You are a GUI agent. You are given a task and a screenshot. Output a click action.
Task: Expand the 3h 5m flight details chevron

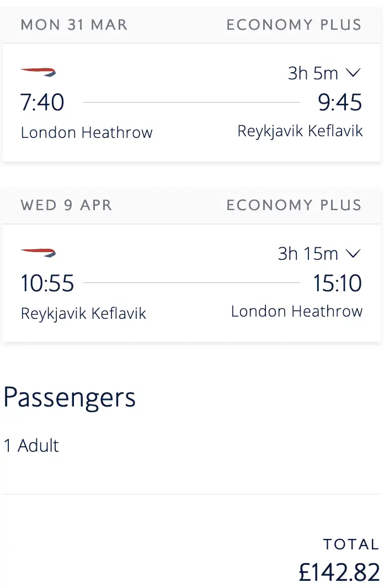click(x=353, y=73)
